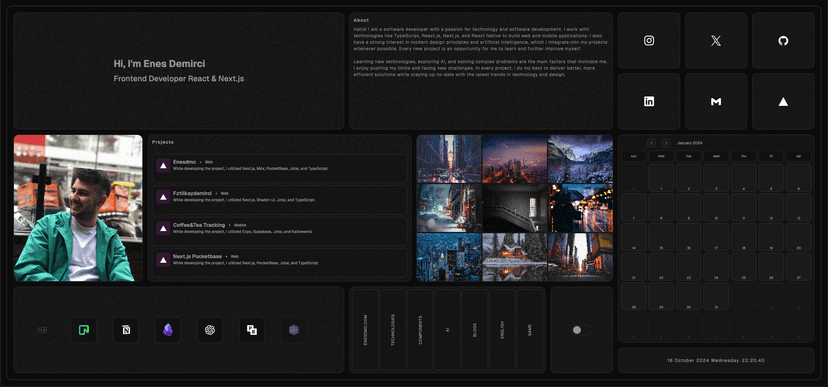Open the COMPONENTS vertical tab
The width and height of the screenshot is (828, 387).
[420, 330]
